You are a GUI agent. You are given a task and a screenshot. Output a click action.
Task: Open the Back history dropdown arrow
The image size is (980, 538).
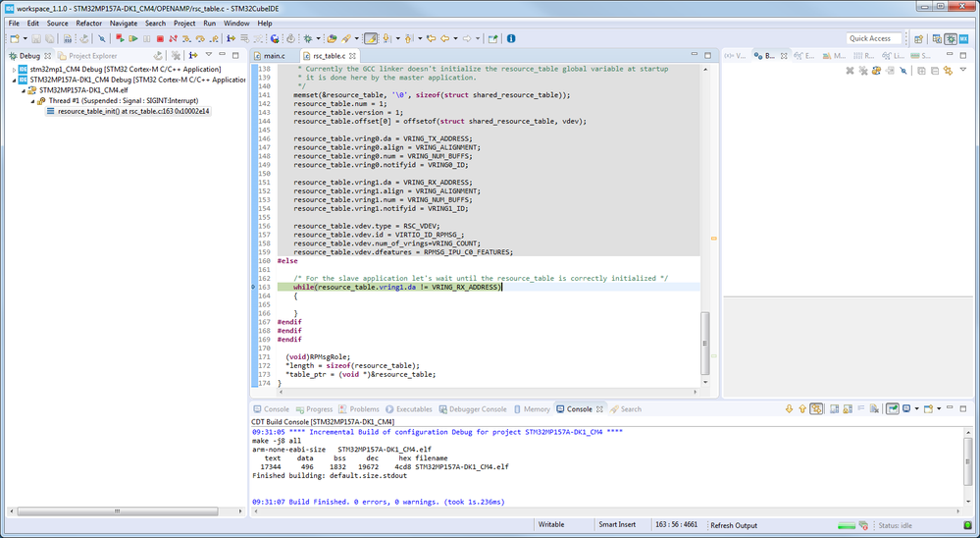point(455,39)
